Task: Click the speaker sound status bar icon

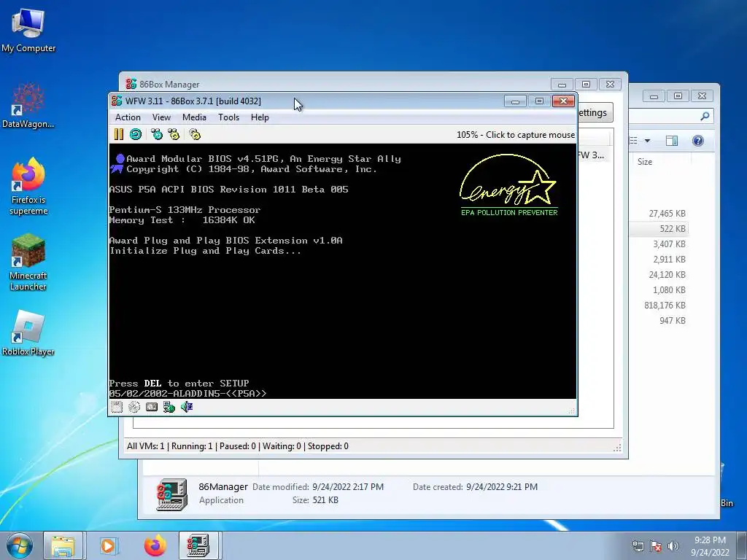Action: pyautogui.click(x=187, y=407)
